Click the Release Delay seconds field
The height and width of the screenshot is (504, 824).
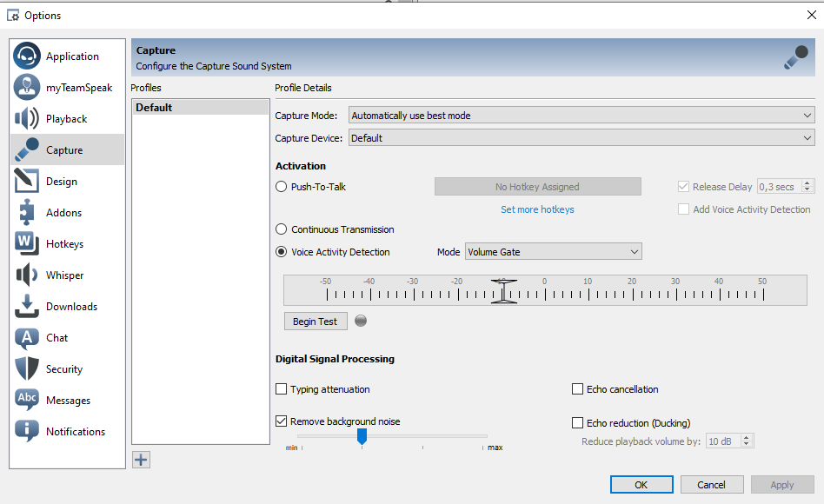(780, 187)
